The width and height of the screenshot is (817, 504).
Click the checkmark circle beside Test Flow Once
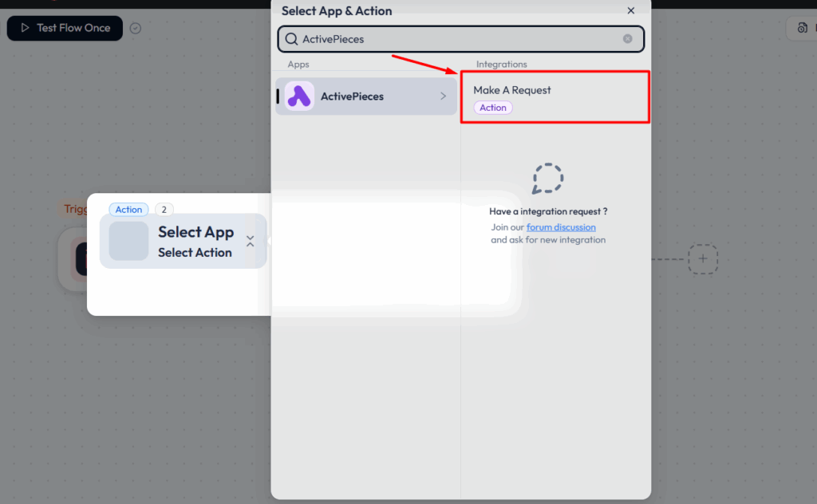tap(135, 28)
